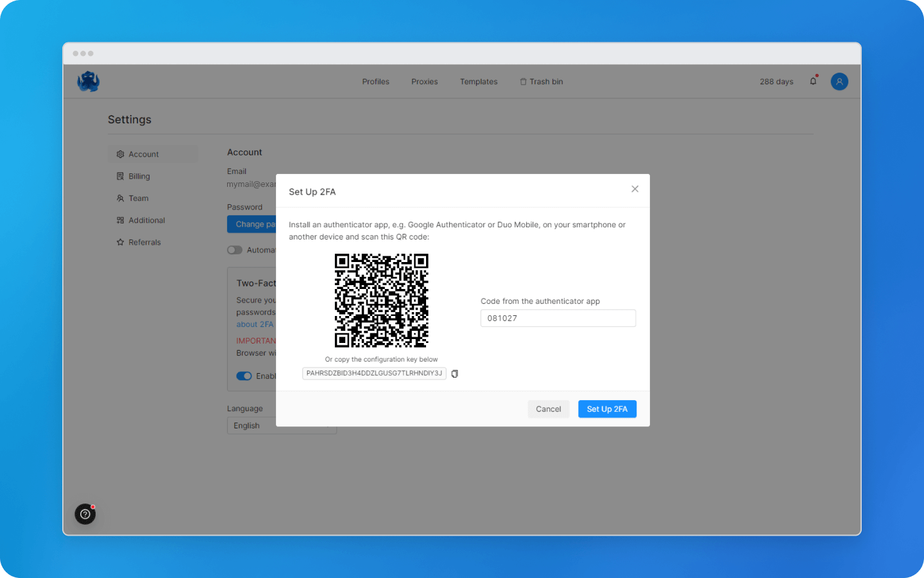Open the profile avatar menu
Viewport: 924px width, 578px height.
[x=839, y=81]
